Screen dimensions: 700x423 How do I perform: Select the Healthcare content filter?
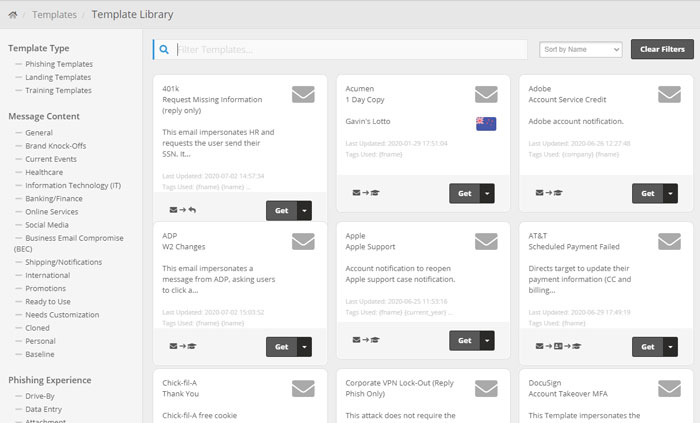[46, 172]
